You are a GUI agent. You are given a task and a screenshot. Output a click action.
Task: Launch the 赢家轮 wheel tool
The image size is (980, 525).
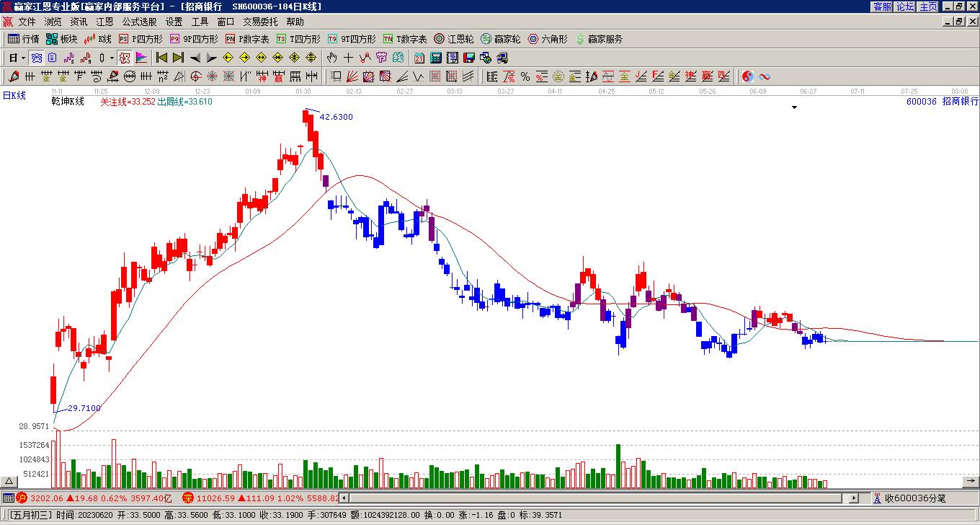(501, 39)
